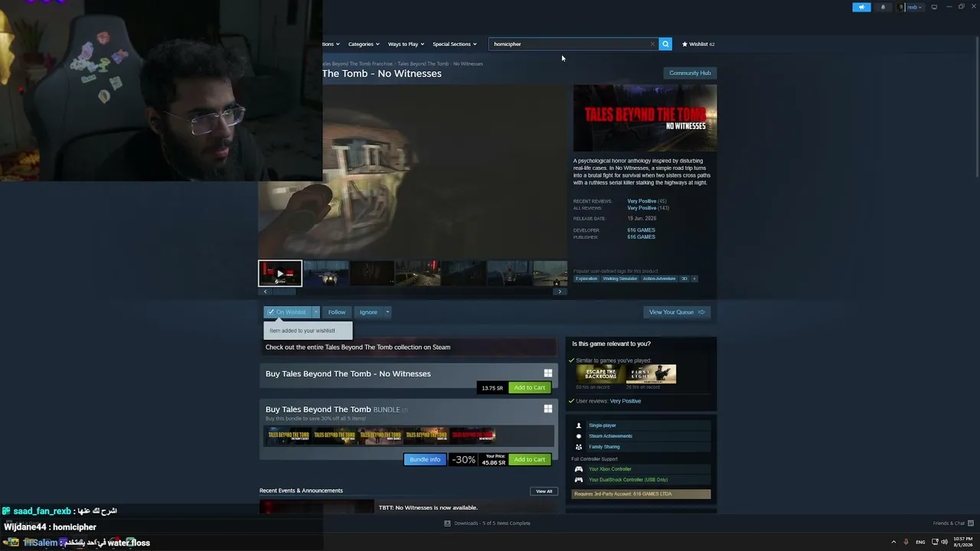The image size is (980, 551).
Task: Open the Tales Beyond The Tomb collection banner
Action: click(x=409, y=347)
